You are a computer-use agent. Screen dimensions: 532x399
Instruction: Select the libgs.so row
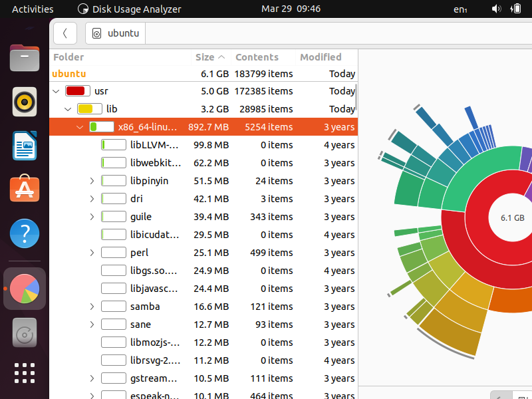click(x=203, y=271)
